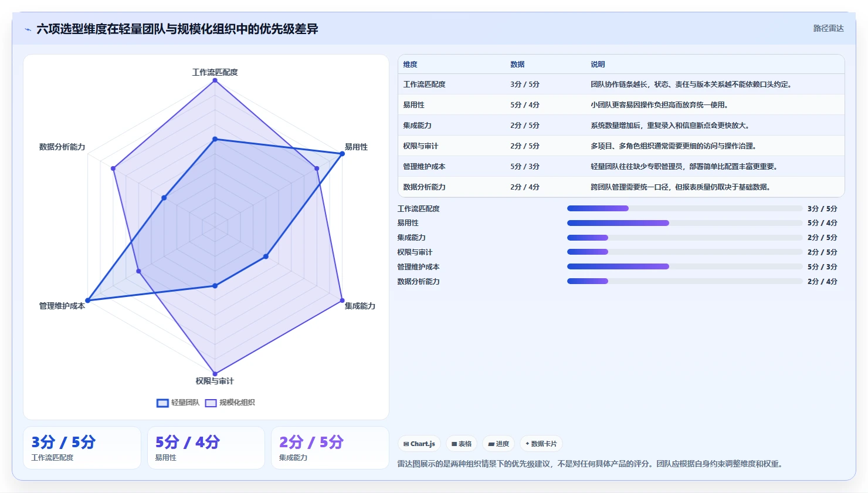This screenshot has width=868, height=493.
Task: Click the 表格 tag chip
Action: pyautogui.click(x=462, y=444)
